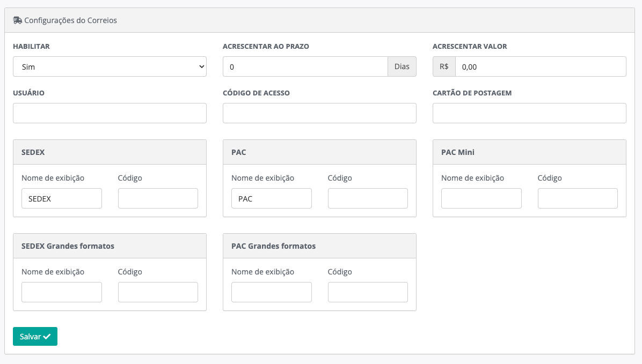Click the CARTÃO DE POSTAGEM label

point(472,93)
